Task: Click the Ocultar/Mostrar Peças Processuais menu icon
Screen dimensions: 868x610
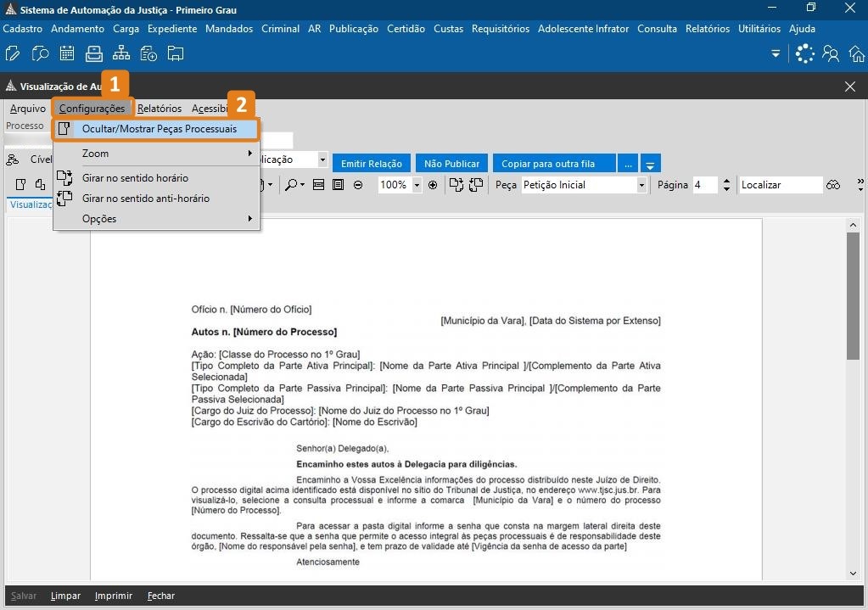Action: point(64,129)
